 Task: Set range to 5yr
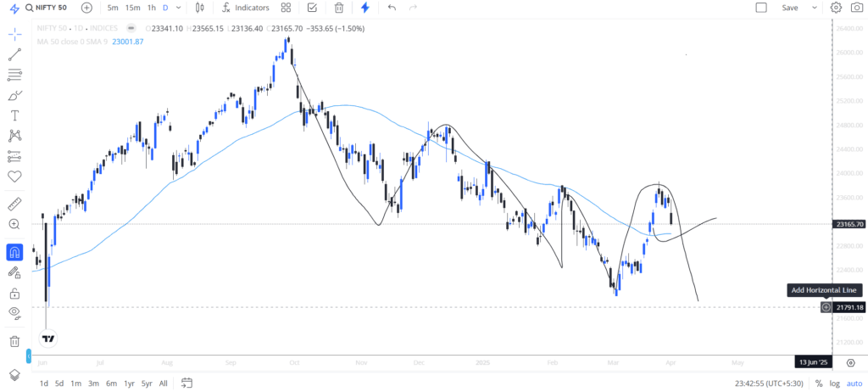coord(147,384)
